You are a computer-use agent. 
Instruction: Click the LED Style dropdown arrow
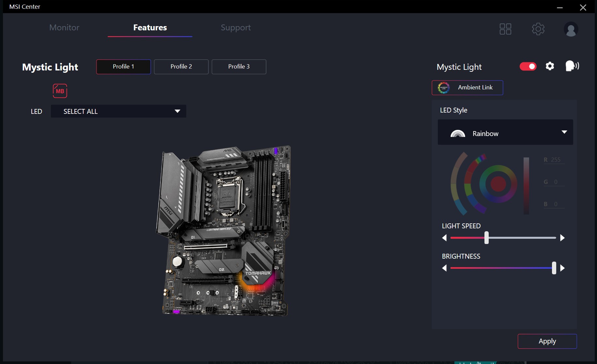564,132
